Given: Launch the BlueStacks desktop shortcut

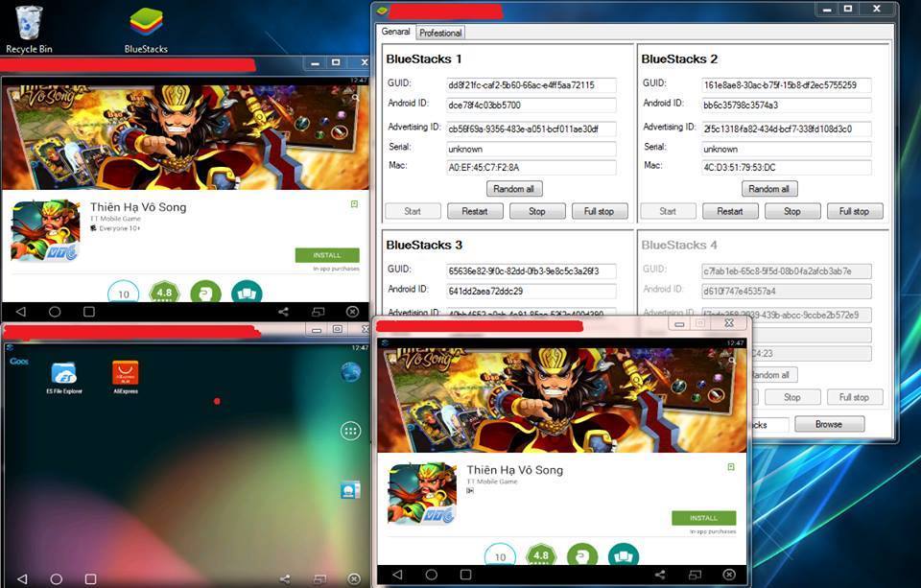Looking at the screenshot, I should 146,31.
